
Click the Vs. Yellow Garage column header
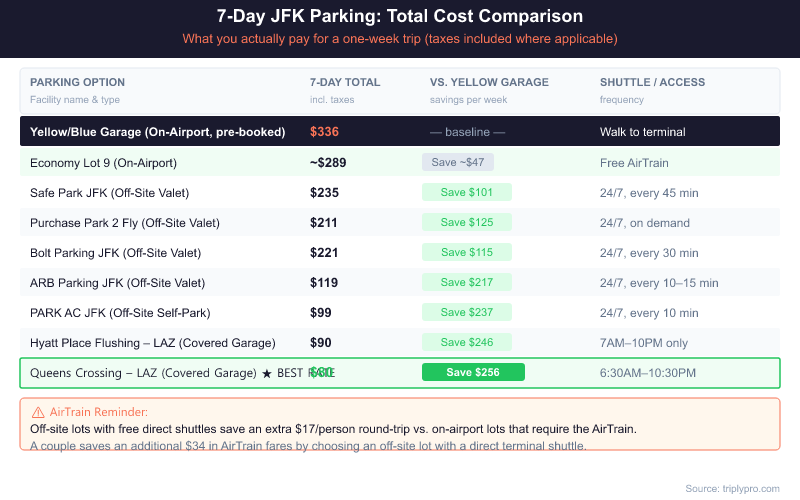tap(487, 82)
